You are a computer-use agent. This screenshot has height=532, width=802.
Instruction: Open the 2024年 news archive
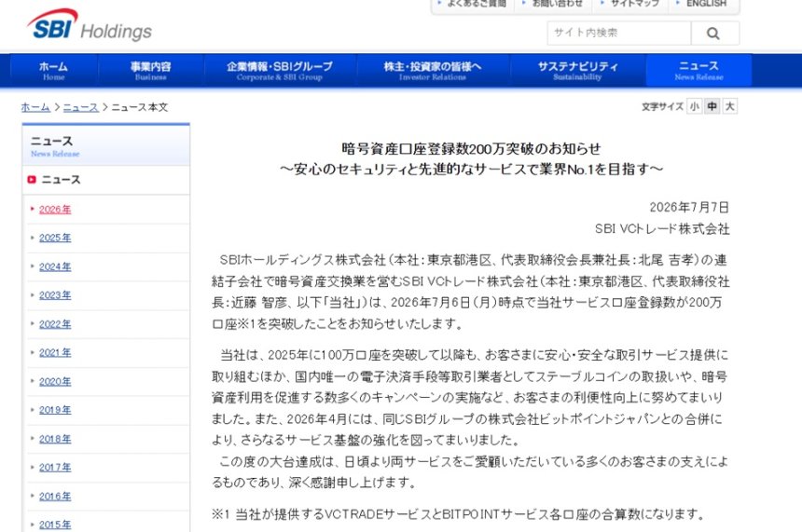[55, 266]
